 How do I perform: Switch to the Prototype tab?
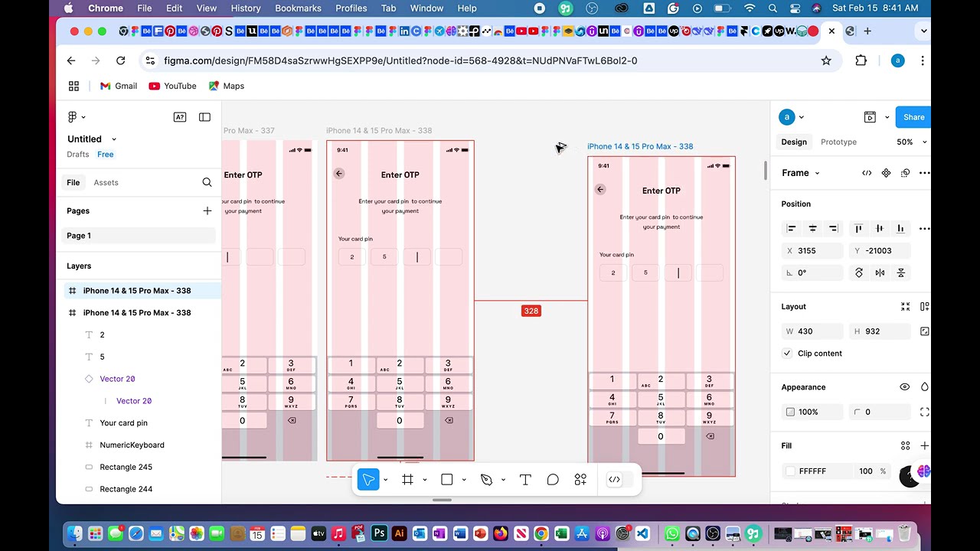(838, 142)
